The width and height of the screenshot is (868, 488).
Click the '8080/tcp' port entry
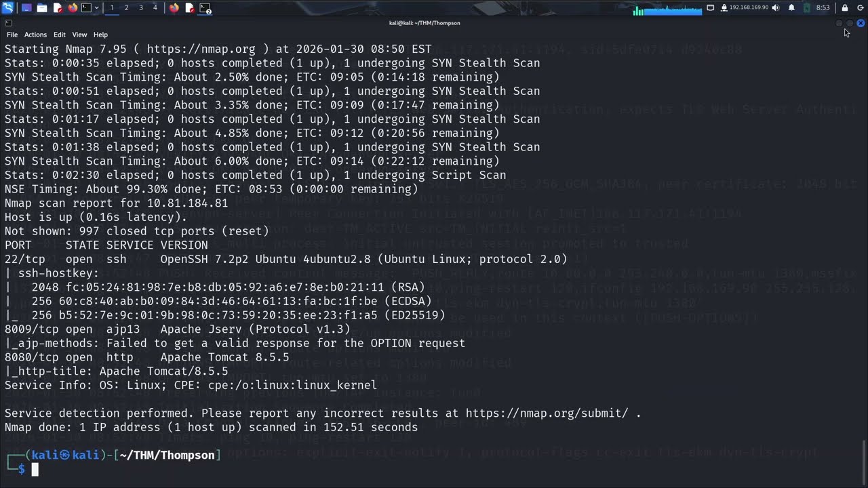point(32,357)
